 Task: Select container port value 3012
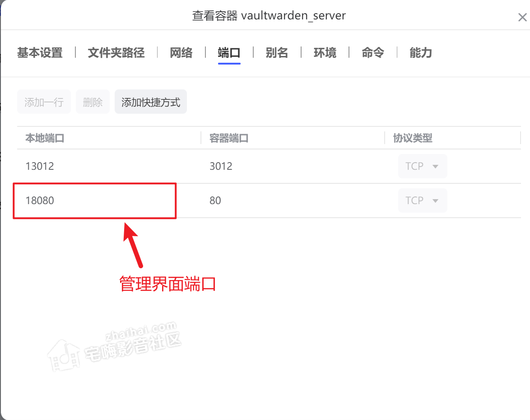coord(221,166)
